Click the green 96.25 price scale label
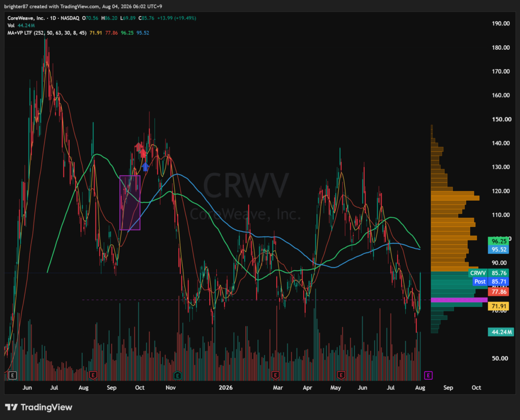Screen dimensions: 520x420 (x=499, y=241)
